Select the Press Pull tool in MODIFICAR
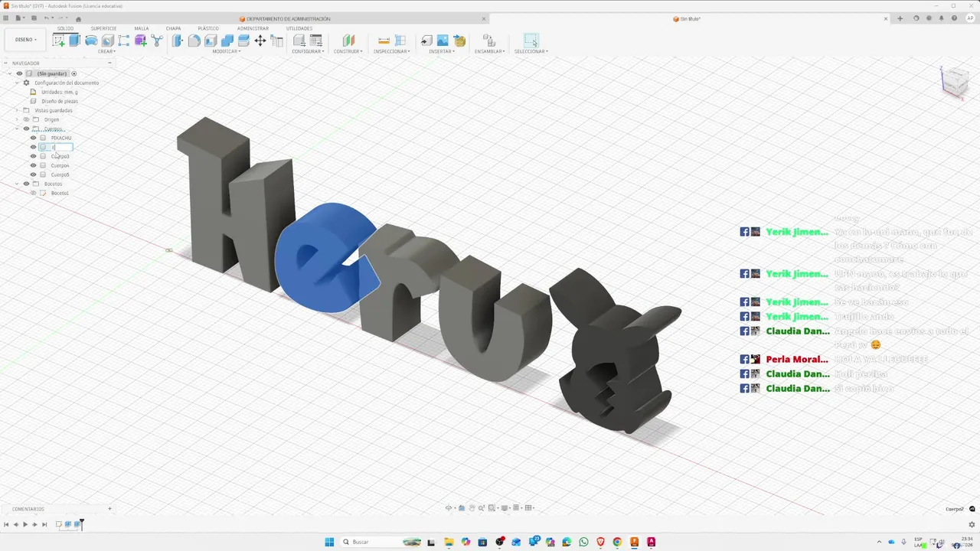980x551 pixels. click(x=177, y=41)
